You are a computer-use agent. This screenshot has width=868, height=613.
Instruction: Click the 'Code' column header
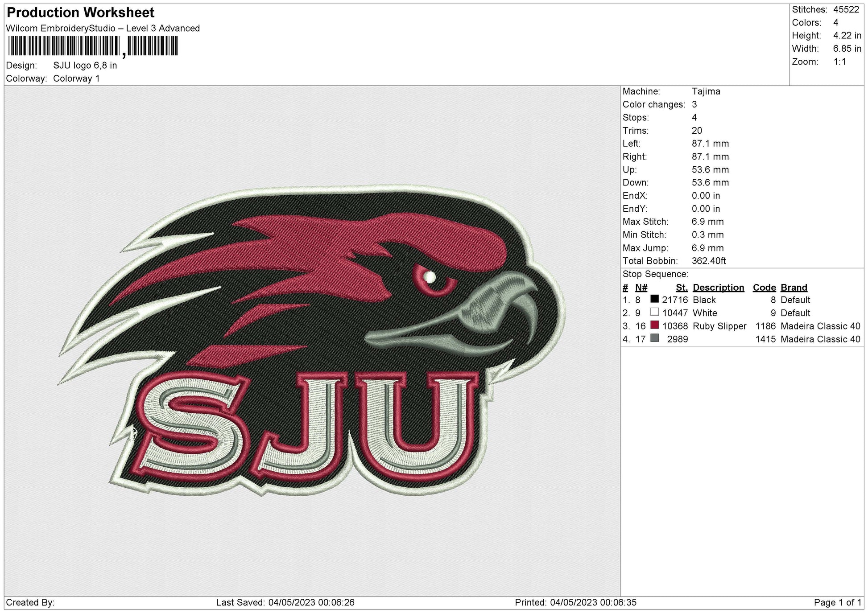tap(764, 288)
